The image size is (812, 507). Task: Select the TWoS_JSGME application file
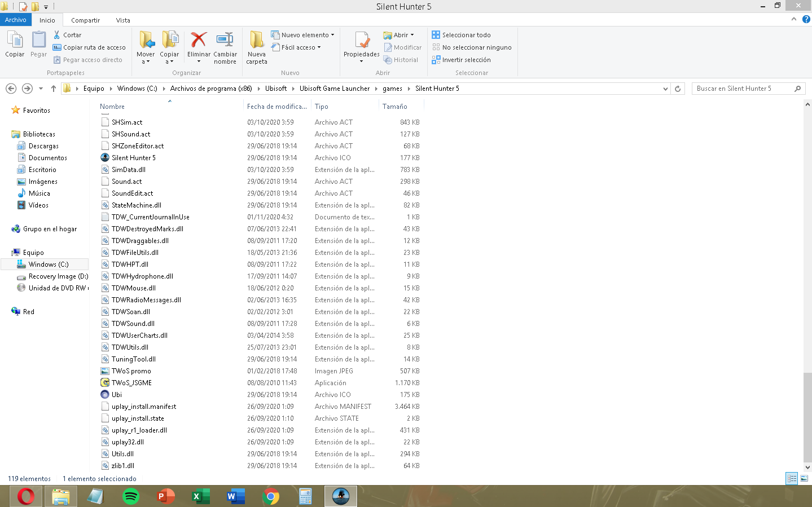(126, 383)
